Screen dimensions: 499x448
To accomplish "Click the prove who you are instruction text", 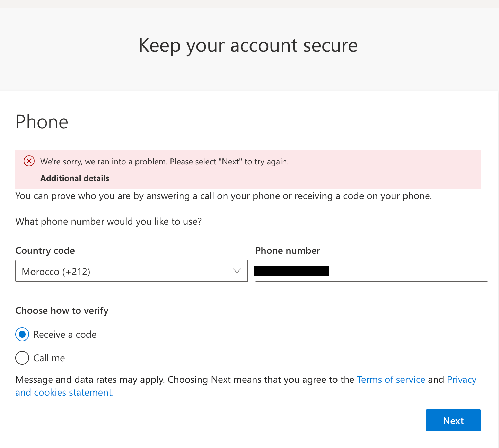I will pyautogui.click(x=224, y=196).
